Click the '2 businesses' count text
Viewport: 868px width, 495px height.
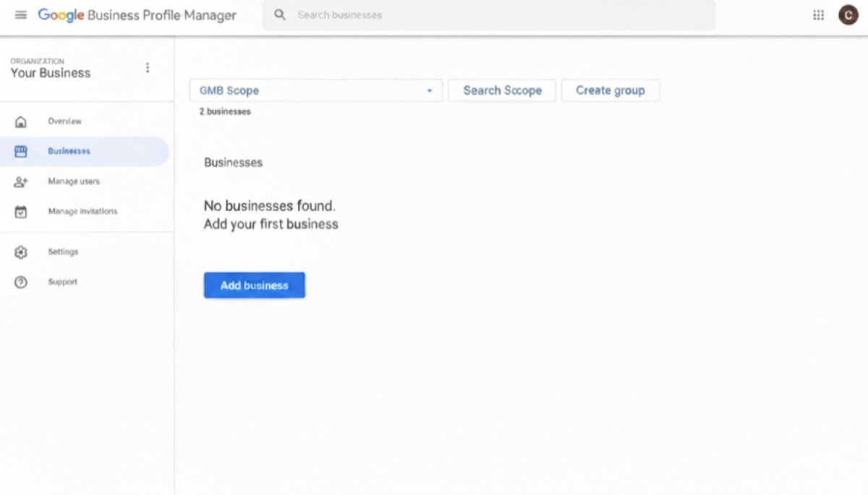point(225,112)
